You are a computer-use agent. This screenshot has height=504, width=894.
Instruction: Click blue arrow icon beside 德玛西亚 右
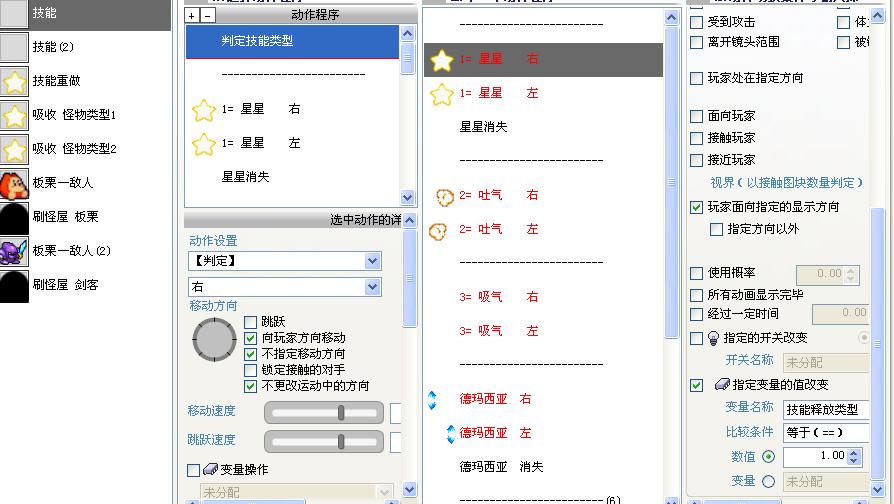click(x=432, y=400)
